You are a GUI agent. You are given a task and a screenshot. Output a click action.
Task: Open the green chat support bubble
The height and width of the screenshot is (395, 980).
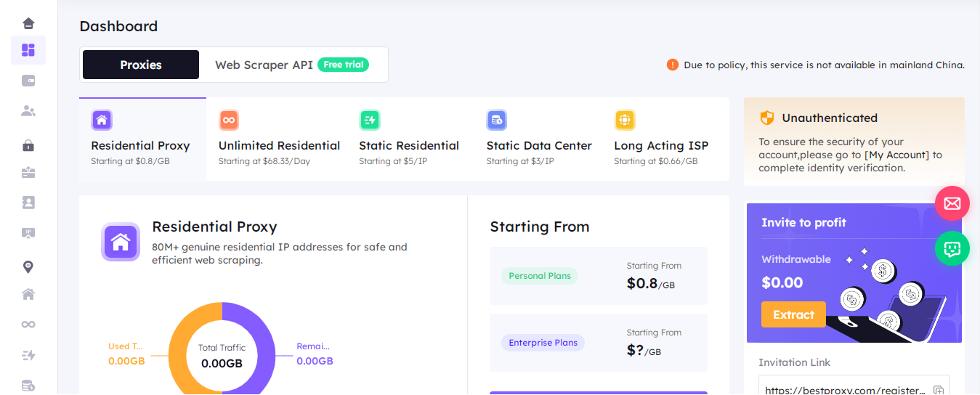(x=952, y=248)
